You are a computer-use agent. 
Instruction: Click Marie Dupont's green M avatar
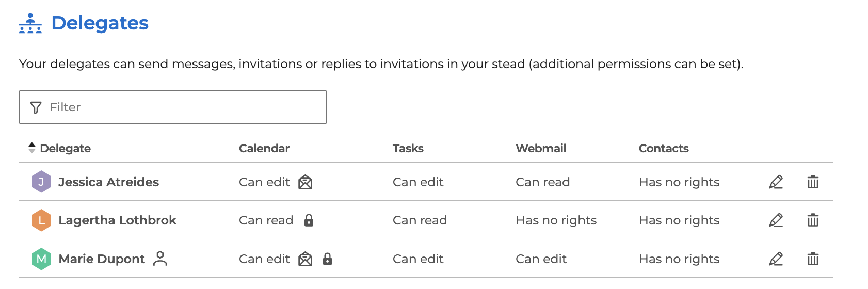(41, 259)
